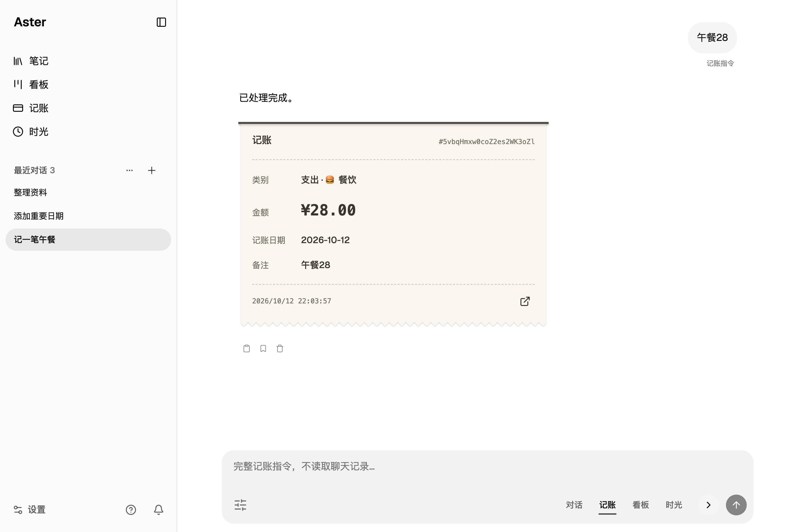This screenshot has height=532, width=798.
Task: Open the 记账 ledger section in sidebar
Action: [x=31, y=108]
